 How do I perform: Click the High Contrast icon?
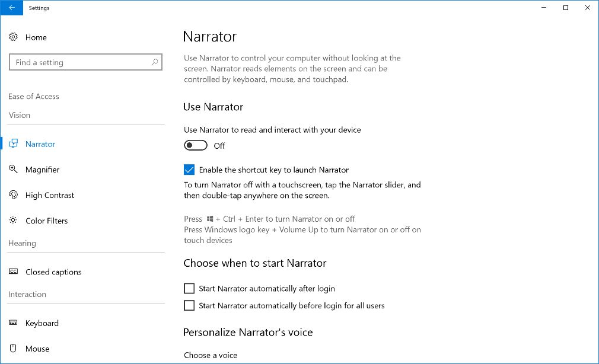(x=13, y=195)
